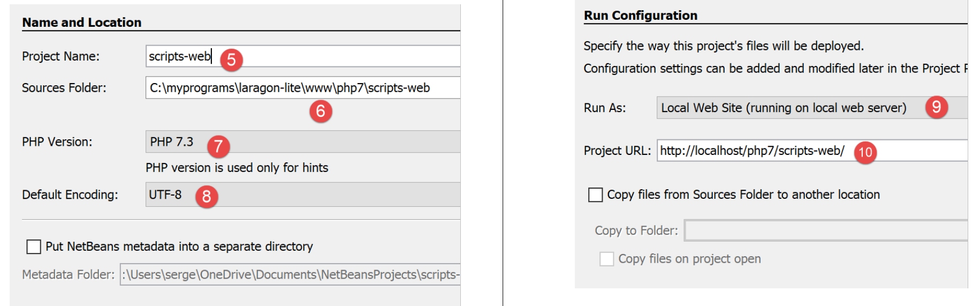Click the red step 5 marker
980x306 pixels.
click(x=231, y=59)
